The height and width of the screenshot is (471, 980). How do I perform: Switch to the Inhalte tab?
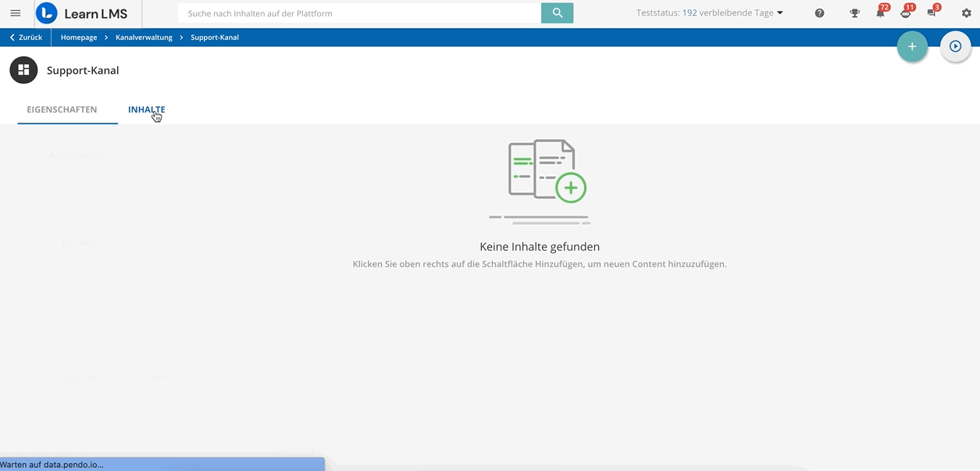(x=147, y=109)
